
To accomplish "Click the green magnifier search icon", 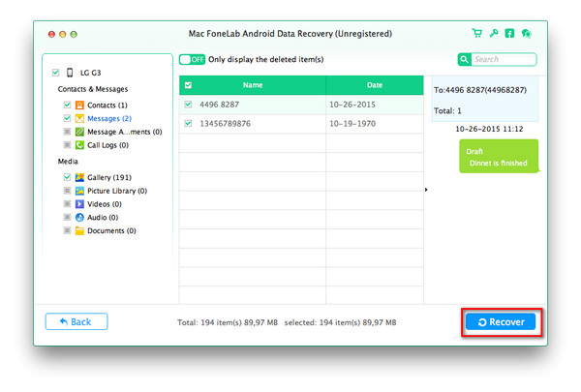I will [x=464, y=59].
